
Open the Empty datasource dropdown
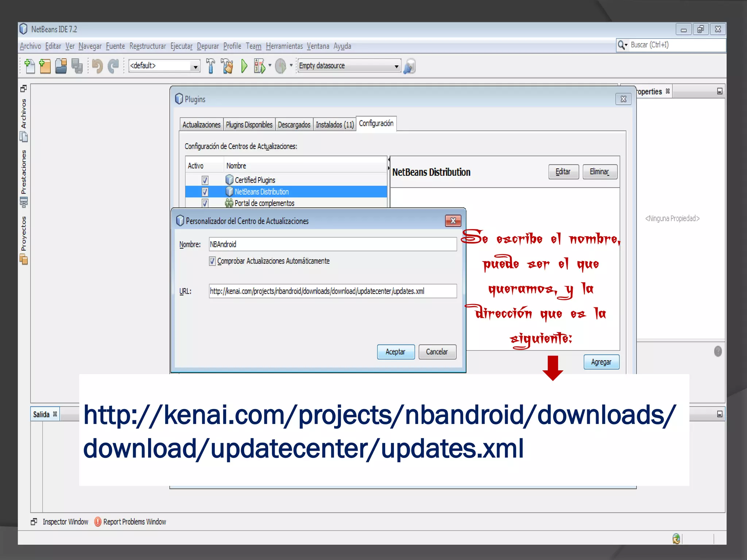[x=396, y=66]
